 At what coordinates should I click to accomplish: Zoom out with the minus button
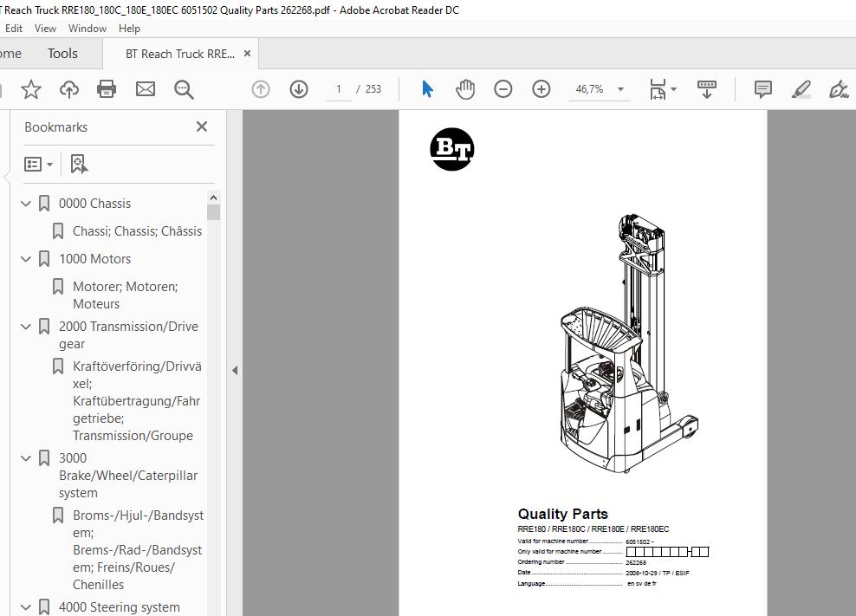click(x=503, y=89)
